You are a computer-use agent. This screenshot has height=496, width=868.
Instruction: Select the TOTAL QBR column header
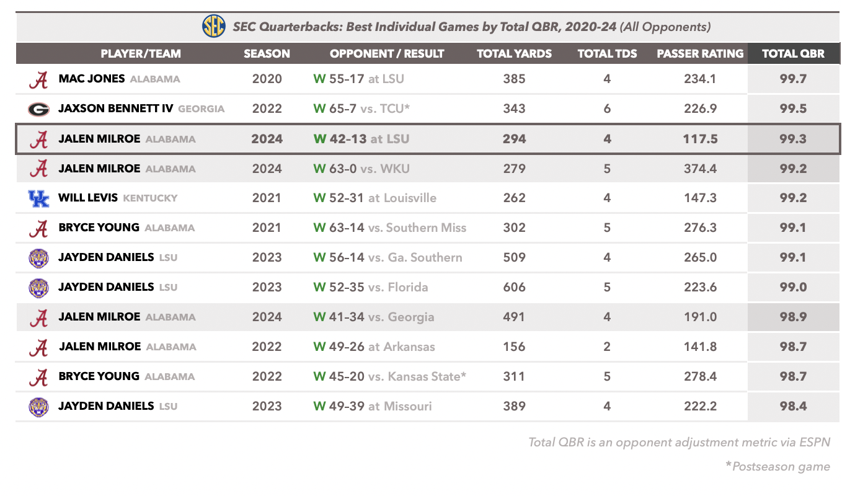pyautogui.click(x=793, y=53)
